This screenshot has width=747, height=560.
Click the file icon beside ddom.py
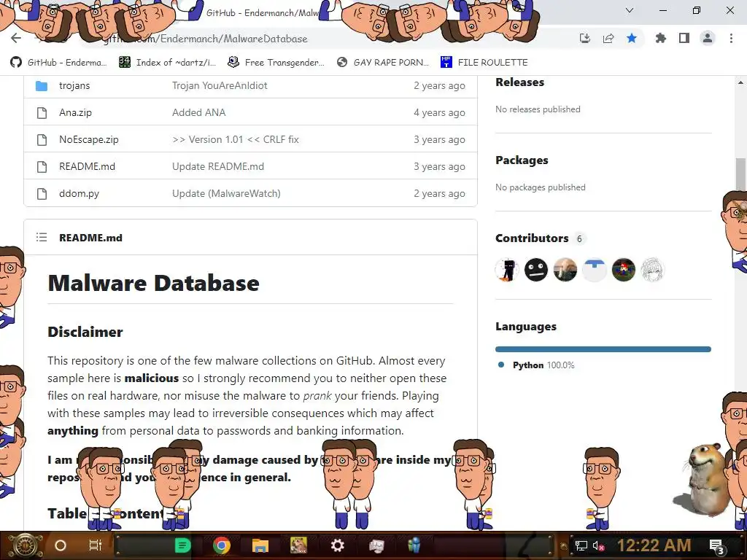tap(42, 194)
